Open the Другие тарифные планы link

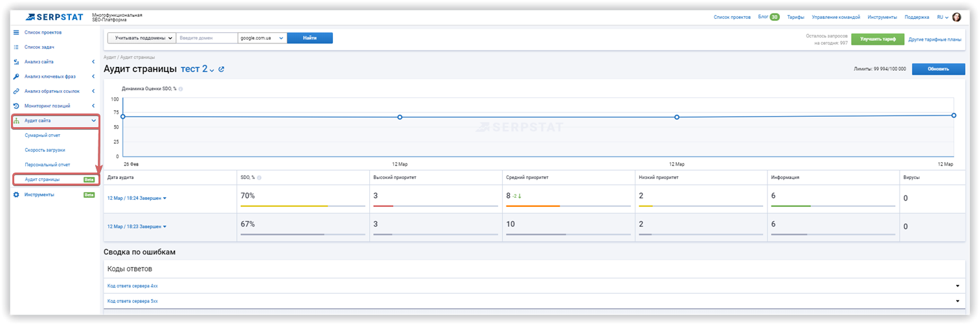point(935,39)
